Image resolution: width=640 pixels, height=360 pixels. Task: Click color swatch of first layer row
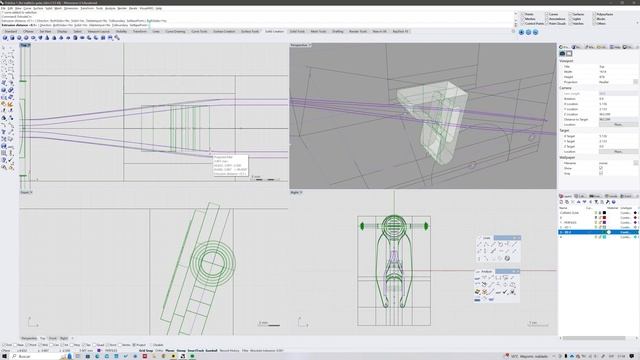pyautogui.click(x=604, y=213)
